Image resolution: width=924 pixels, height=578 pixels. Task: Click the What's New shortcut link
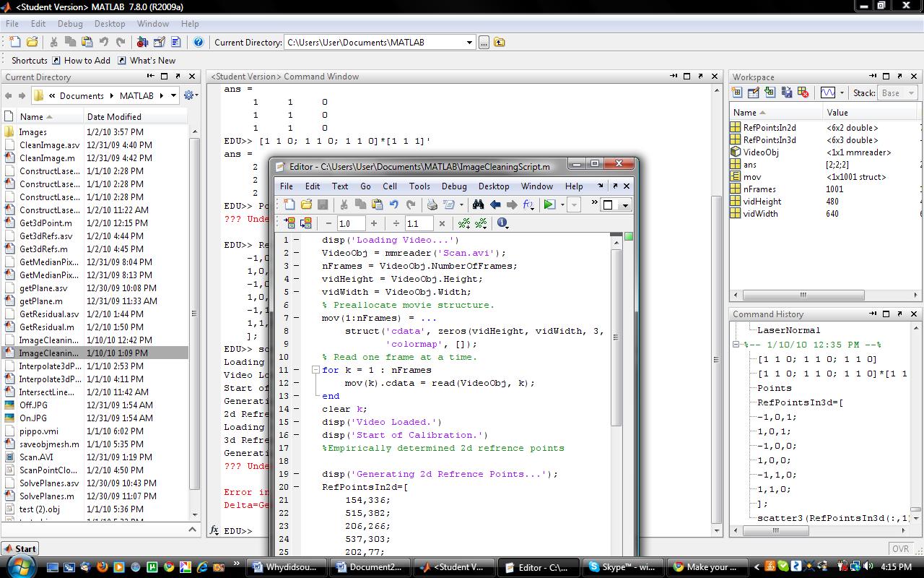tap(152, 61)
